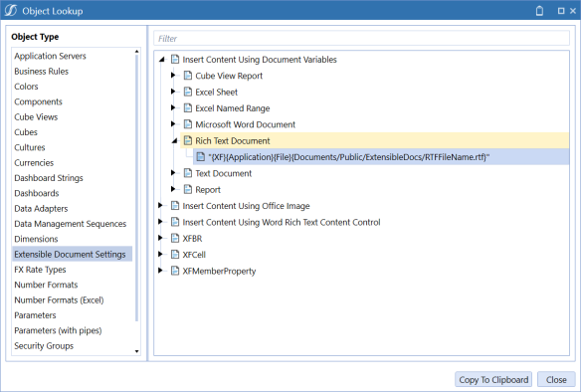
Task: Click the document icon beside Cube View Report
Action: coord(188,76)
